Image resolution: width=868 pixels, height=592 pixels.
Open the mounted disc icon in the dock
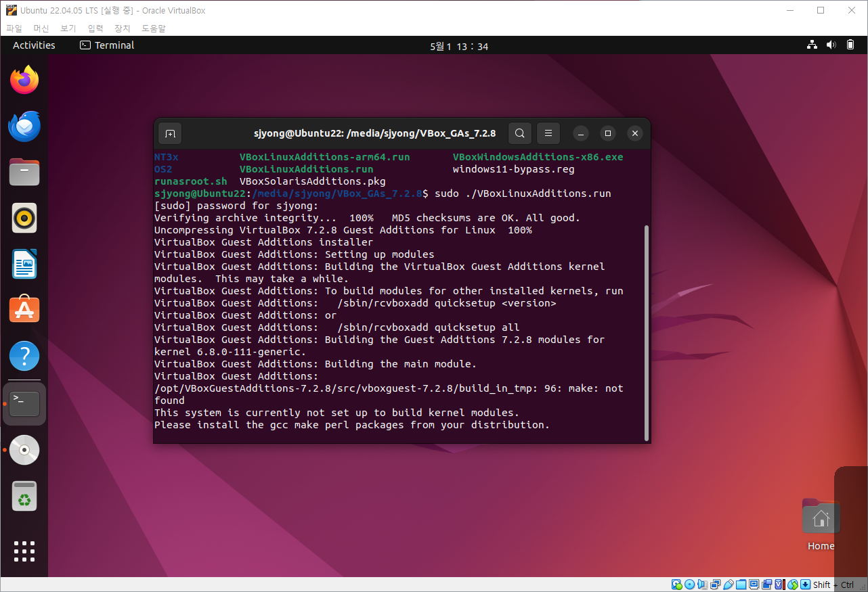[24, 450]
